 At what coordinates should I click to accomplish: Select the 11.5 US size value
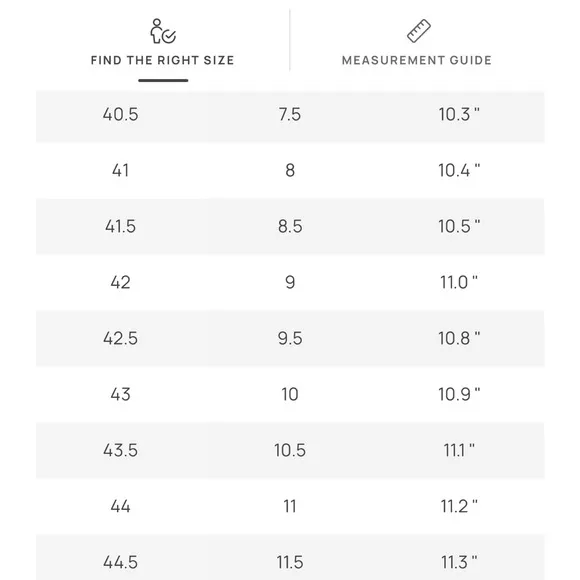point(290,562)
